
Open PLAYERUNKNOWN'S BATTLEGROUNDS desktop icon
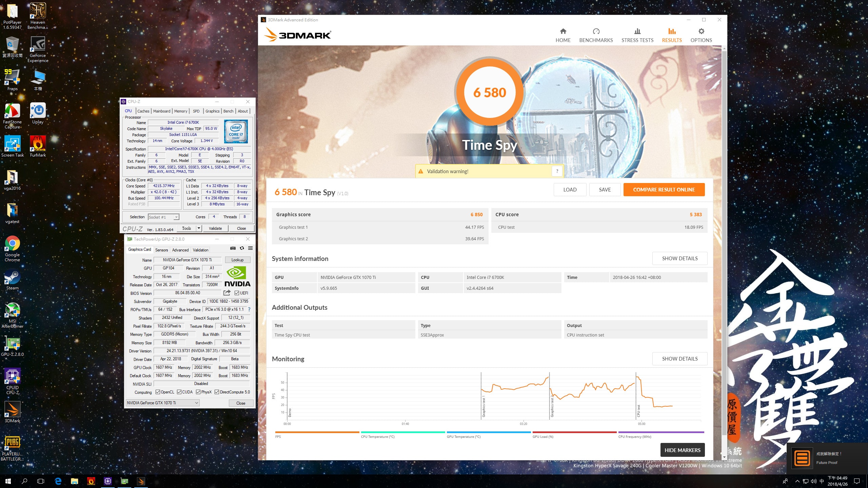12,448
